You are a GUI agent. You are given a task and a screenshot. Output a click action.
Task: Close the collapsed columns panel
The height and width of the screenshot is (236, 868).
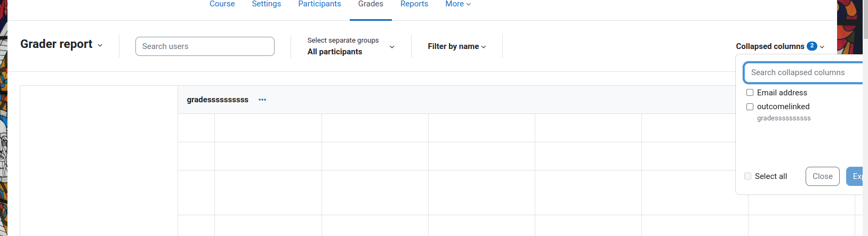(x=823, y=176)
